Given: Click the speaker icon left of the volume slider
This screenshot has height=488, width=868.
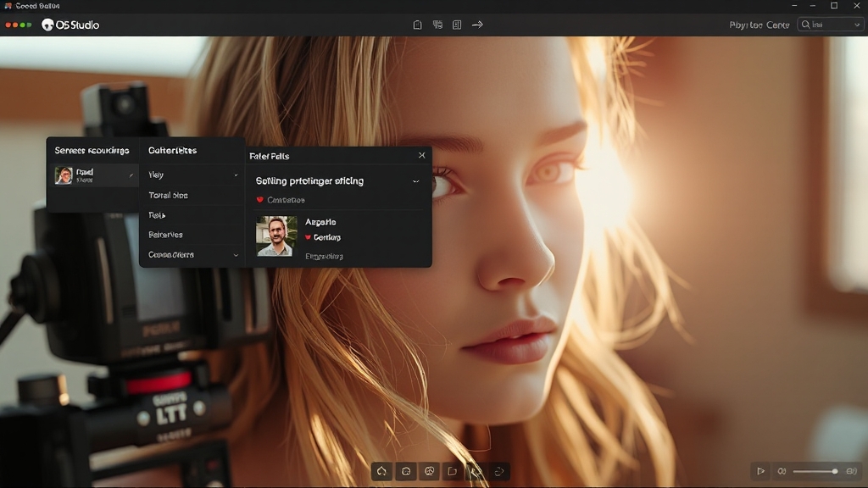Looking at the screenshot, I should (x=782, y=471).
